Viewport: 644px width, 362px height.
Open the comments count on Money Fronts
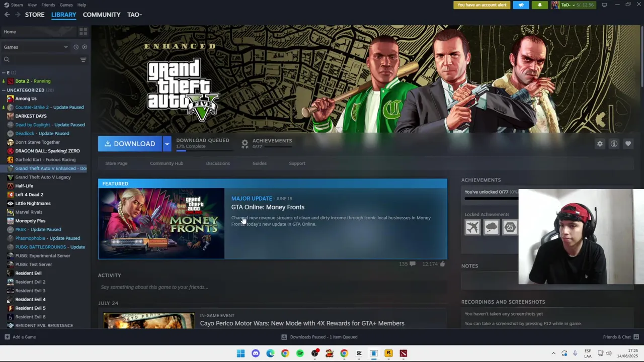(407, 264)
